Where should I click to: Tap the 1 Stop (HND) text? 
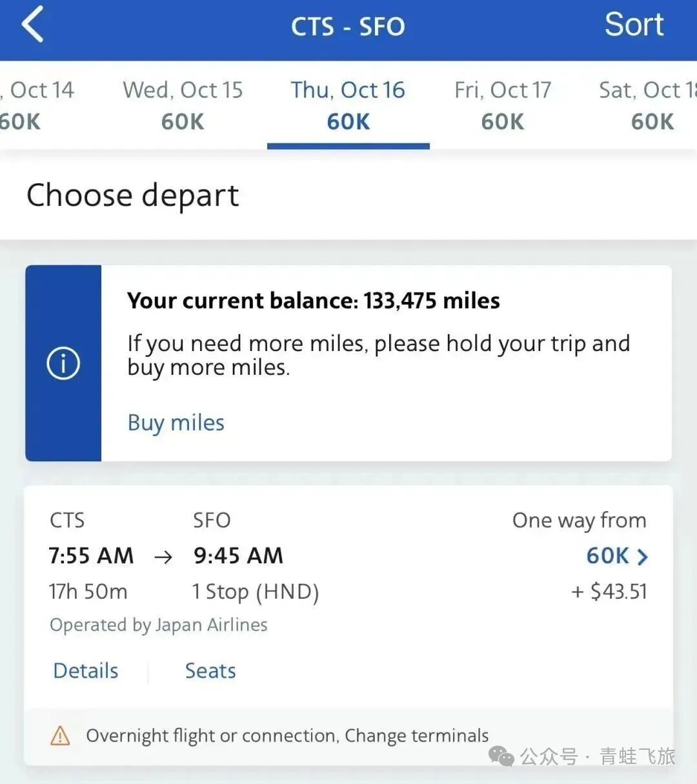pos(256,592)
